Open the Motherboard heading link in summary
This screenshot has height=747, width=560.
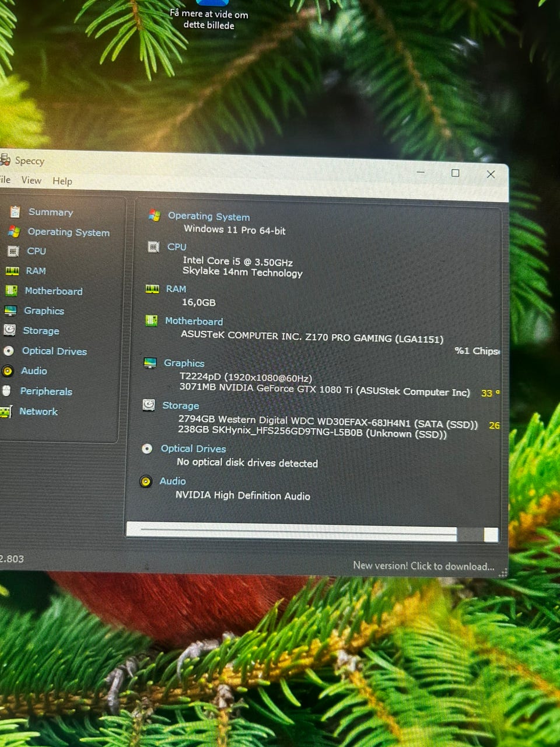pyautogui.click(x=194, y=321)
